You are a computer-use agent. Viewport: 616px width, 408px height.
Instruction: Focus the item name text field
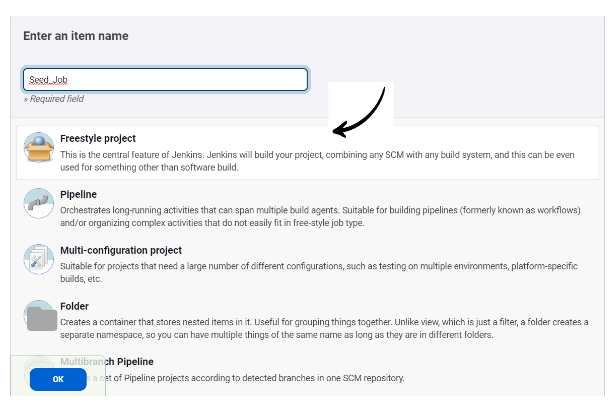(165, 79)
